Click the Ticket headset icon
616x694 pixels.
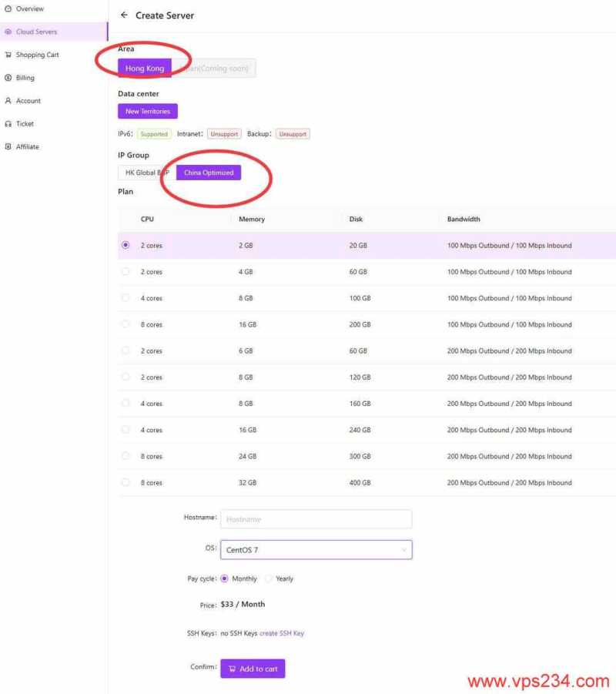(x=8, y=124)
